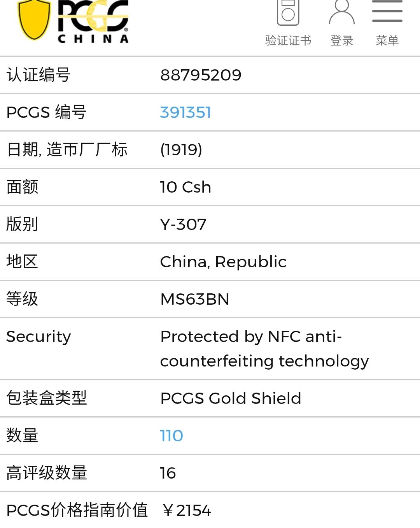Open PCGS number 391351 link

pyautogui.click(x=185, y=112)
